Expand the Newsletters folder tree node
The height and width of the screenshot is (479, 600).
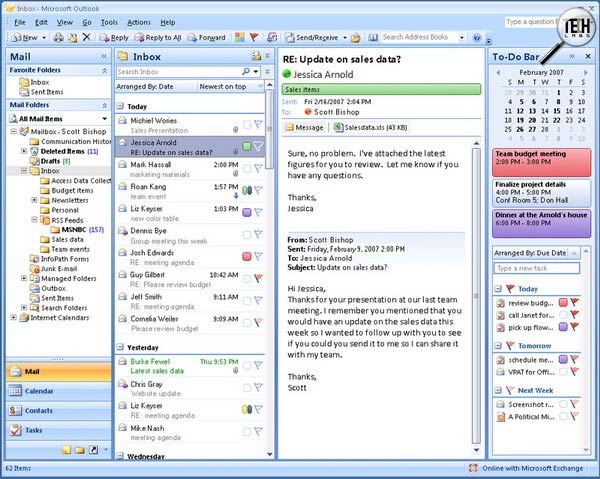point(34,200)
